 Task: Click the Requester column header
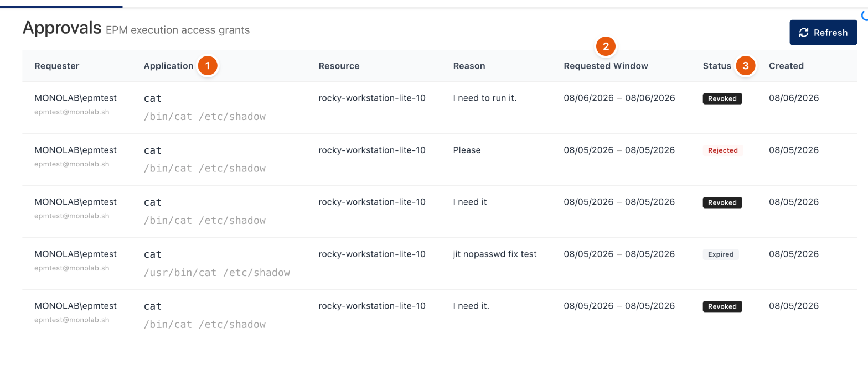point(56,66)
